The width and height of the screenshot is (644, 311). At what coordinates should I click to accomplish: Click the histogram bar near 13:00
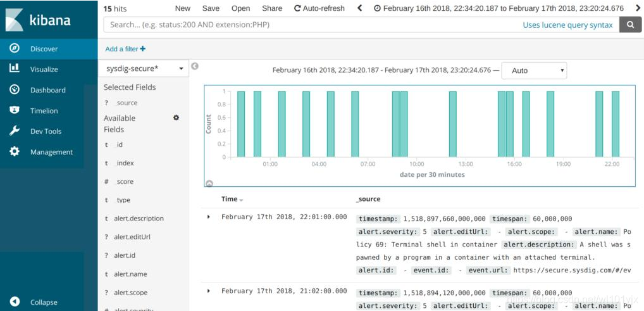coord(452,124)
